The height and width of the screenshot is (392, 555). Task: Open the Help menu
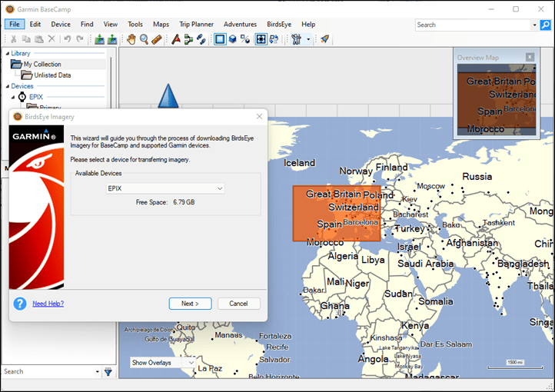(x=308, y=24)
